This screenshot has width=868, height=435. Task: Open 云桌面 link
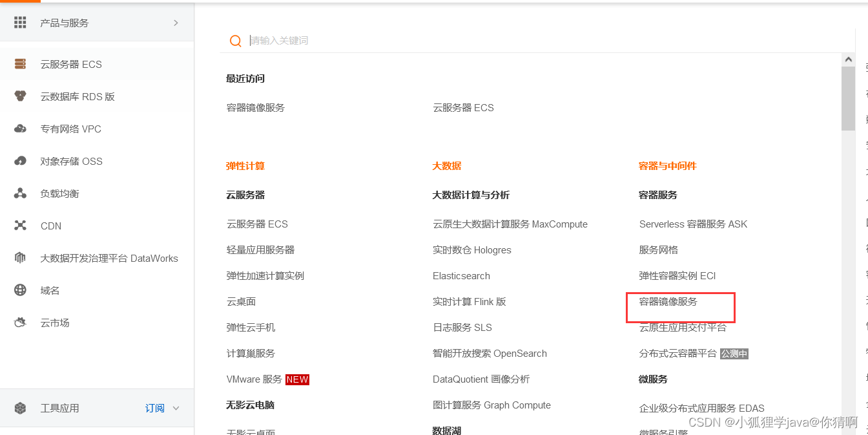241,302
